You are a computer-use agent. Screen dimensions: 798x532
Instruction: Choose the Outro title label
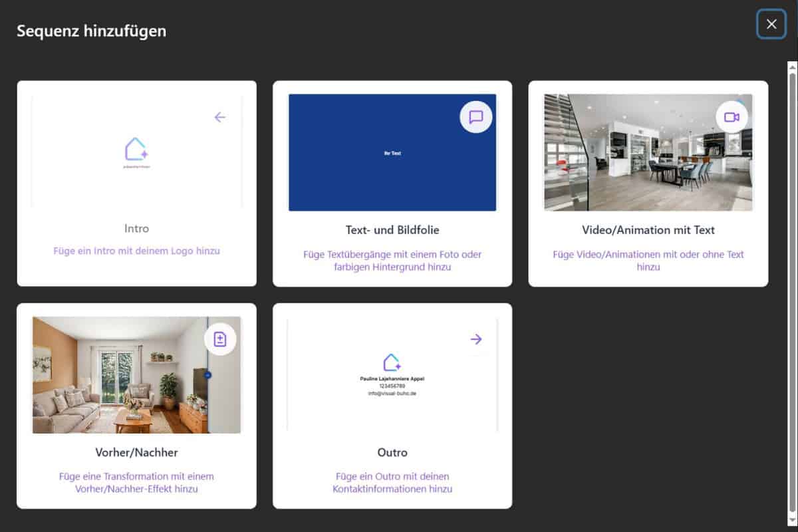coord(392,452)
